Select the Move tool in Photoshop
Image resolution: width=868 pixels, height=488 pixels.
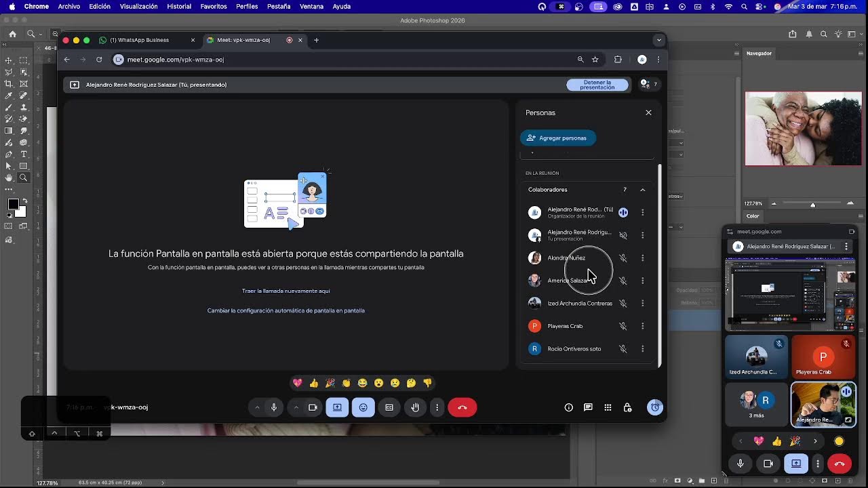[8, 60]
